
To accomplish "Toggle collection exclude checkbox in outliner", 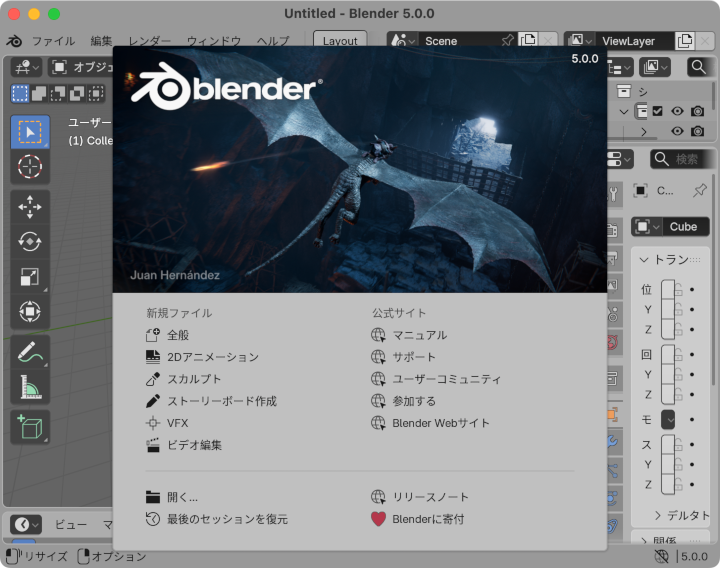I will tap(658, 111).
